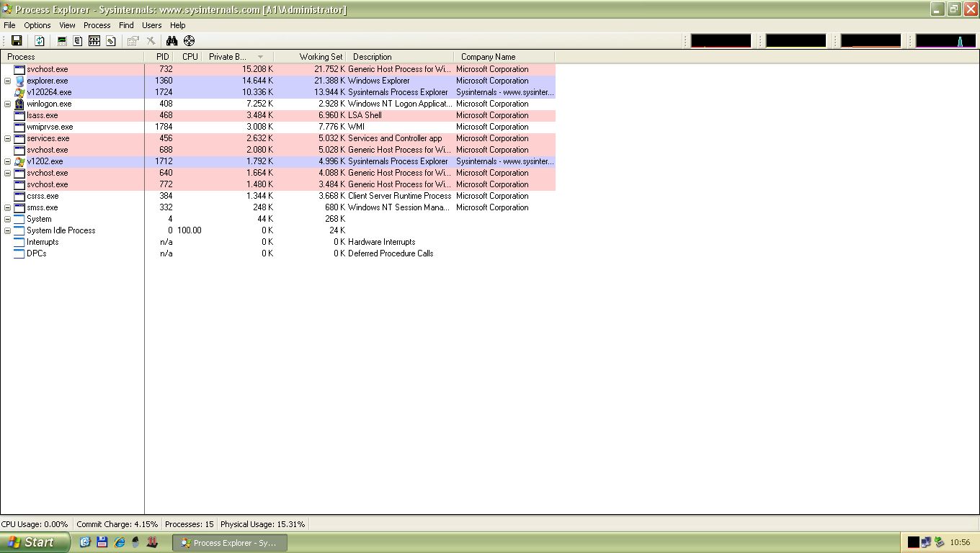Click the greyed-out Properties toolbar icon
The height and width of the screenshot is (553, 980).
[x=133, y=41]
